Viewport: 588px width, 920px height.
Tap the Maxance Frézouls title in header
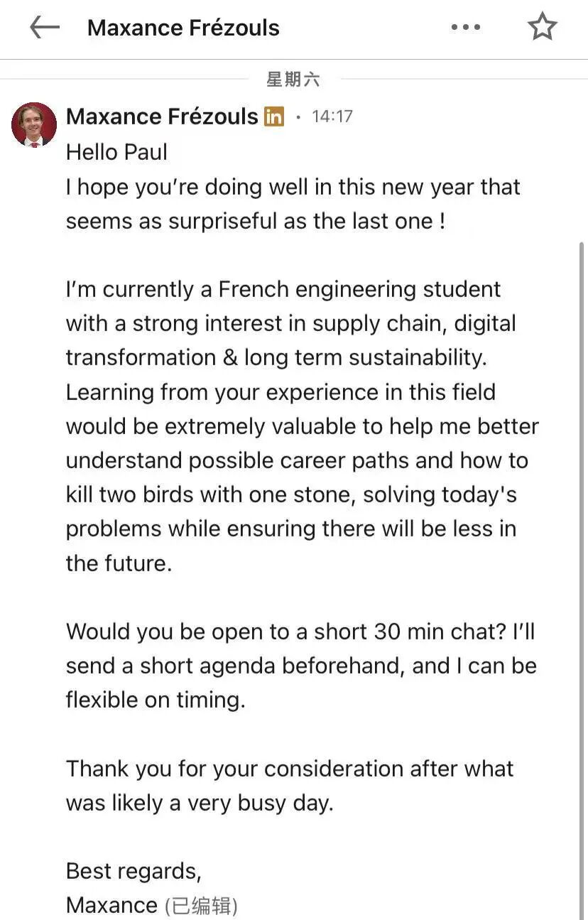point(183,28)
